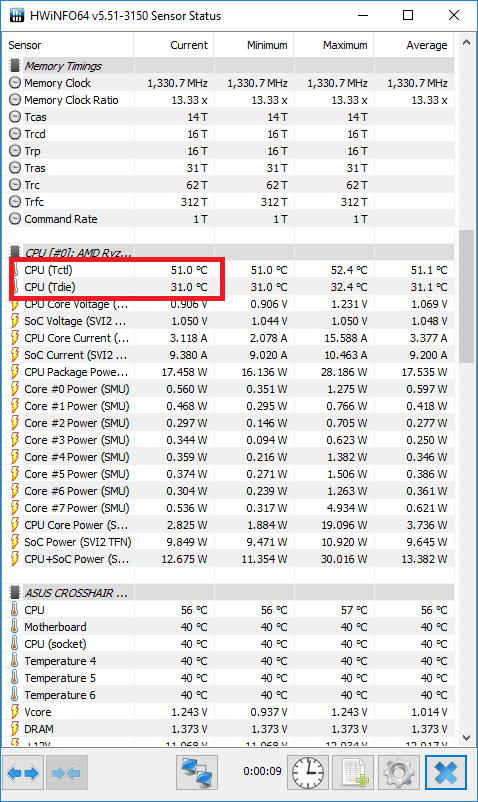
Task: Click the Motherboard thermometer icon
Action: (15, 627)
